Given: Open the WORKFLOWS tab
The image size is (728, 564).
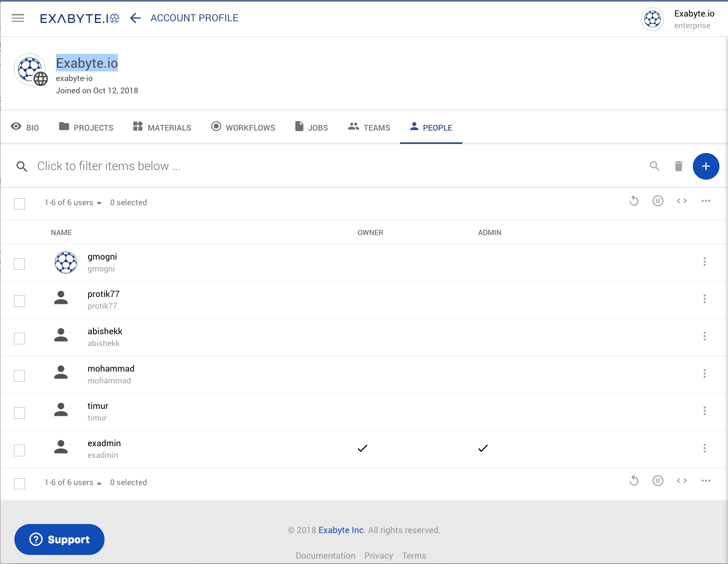Looking at the screenshot, I should click(243, 127).
